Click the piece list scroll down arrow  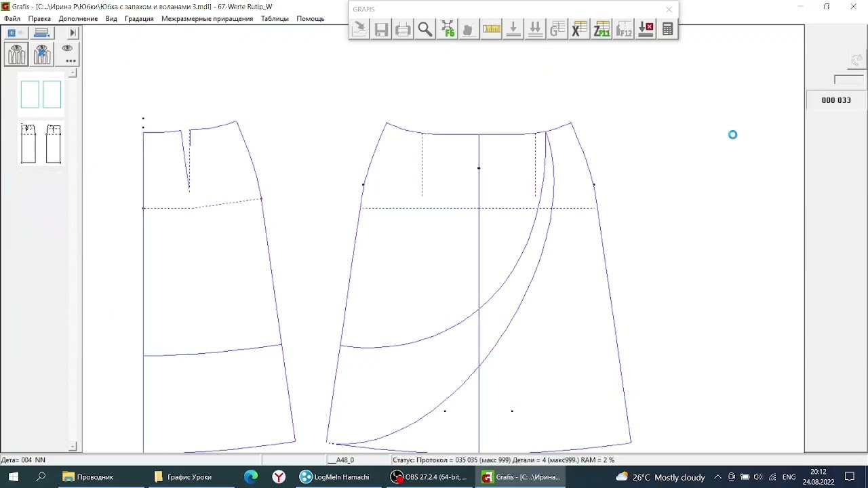73,446
